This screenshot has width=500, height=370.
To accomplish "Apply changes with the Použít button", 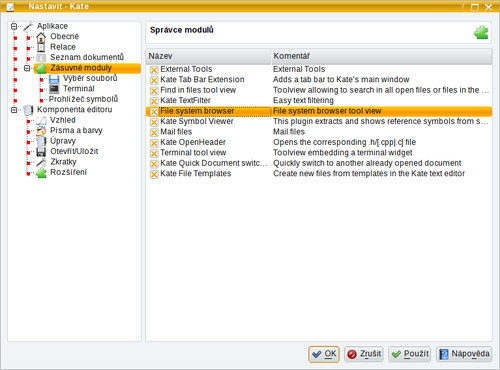I will pyautogui.click(x=410, y=354).
